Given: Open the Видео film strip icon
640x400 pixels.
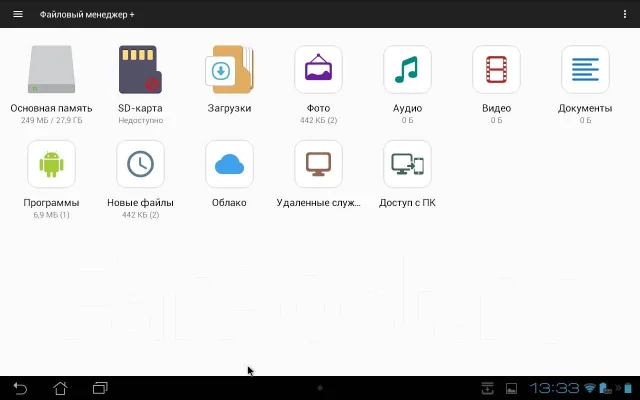Looking at the screenshot, I should [x=496, y=69].
